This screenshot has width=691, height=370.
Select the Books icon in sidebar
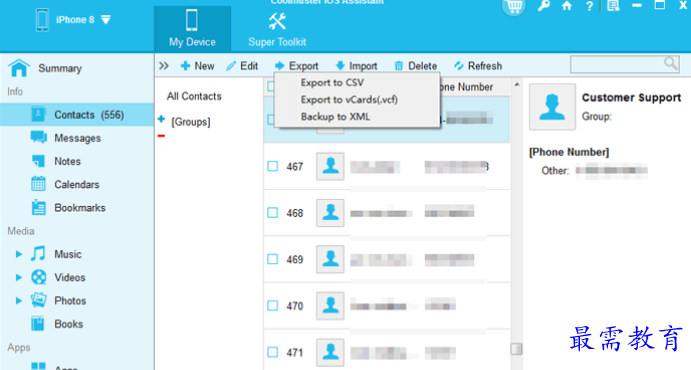pyautogui.click(x=38, y=323)
